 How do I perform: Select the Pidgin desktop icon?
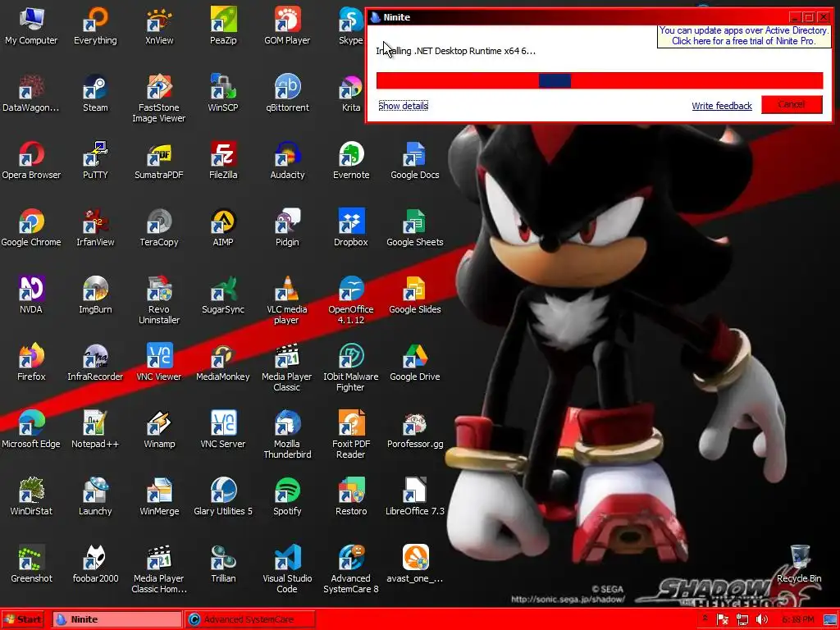pos(287,228)
